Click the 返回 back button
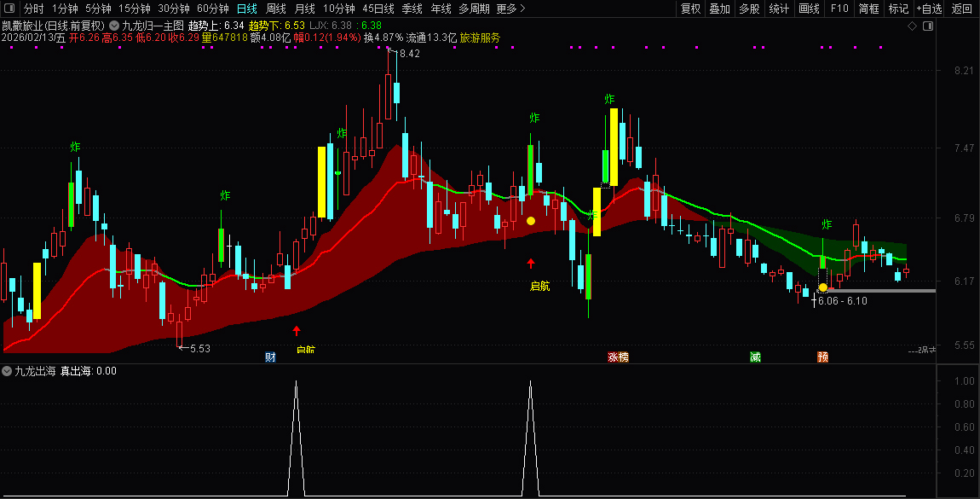 coord(962,9)
